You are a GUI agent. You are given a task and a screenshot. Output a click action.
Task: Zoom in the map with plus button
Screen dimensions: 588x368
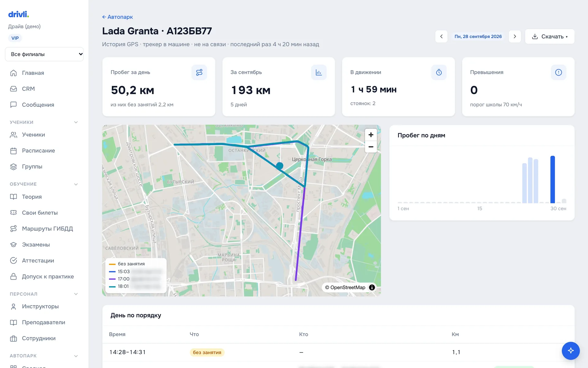click(371, 135)
